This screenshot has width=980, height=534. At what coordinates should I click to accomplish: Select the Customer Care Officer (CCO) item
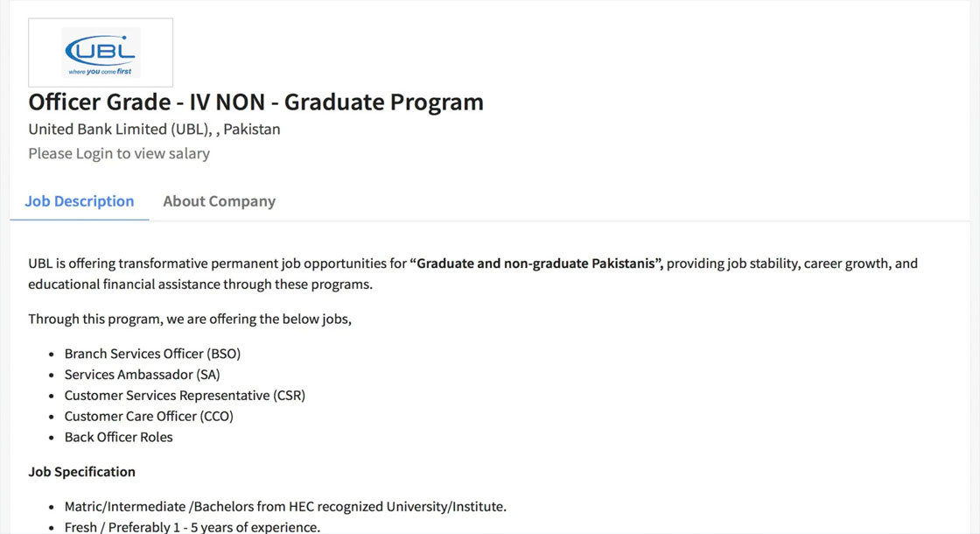(149, 417)
